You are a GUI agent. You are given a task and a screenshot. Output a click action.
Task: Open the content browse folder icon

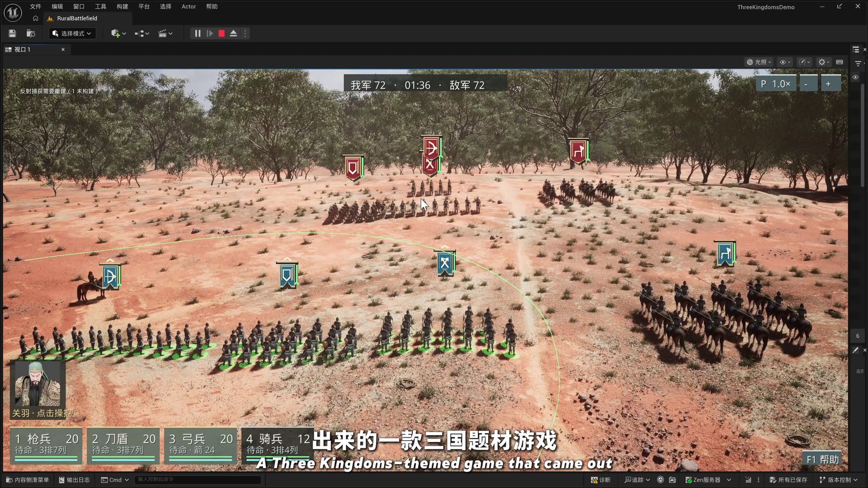click(31, 34)
